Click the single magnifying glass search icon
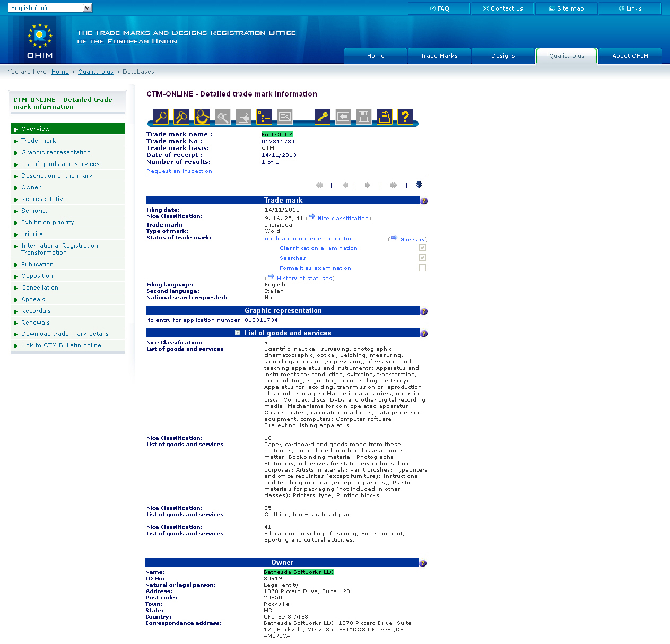The image size is (670, 644). (161, 117)
